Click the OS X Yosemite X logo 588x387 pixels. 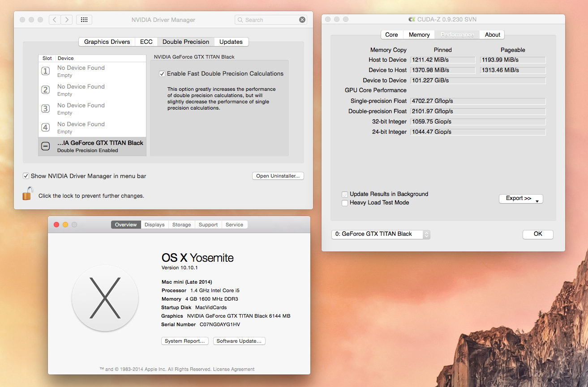pos(105,298)
